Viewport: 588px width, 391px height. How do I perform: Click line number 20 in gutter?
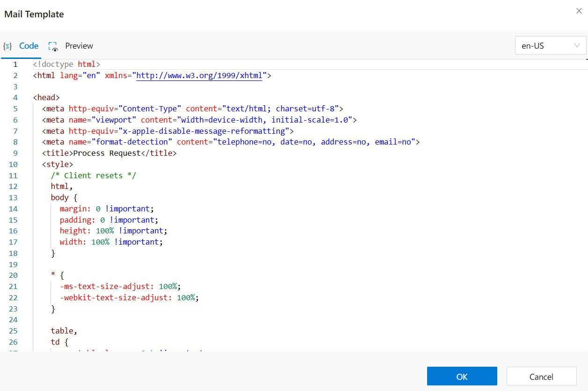(13, 275)
